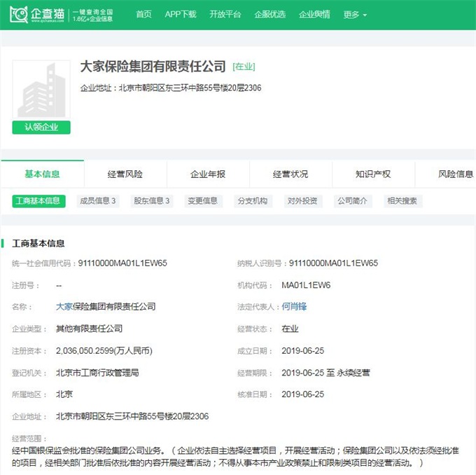Screen dimensions: 476x475
Task: Open the 对外投资 sub-tab
Action: 303,201
